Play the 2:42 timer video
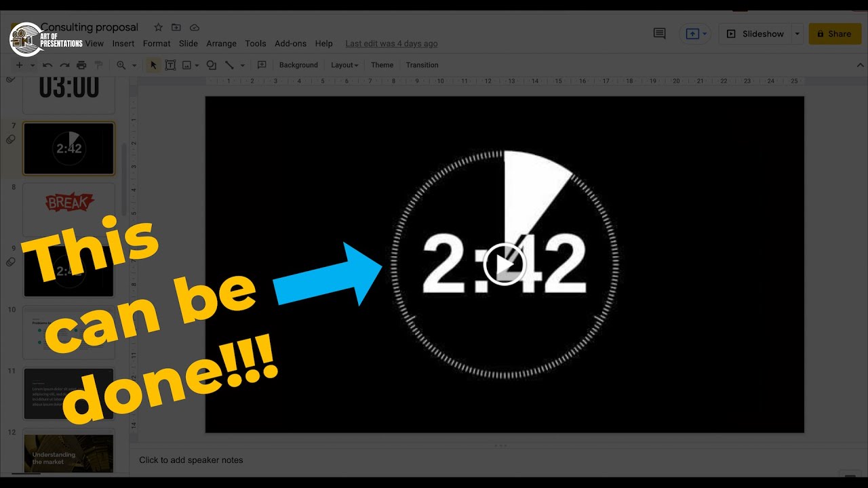This screenshot has width=868, height=488. click(505, 264)
